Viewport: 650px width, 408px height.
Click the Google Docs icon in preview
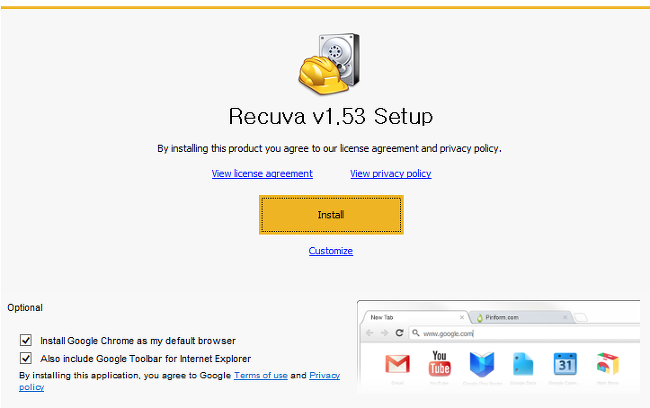523,364
